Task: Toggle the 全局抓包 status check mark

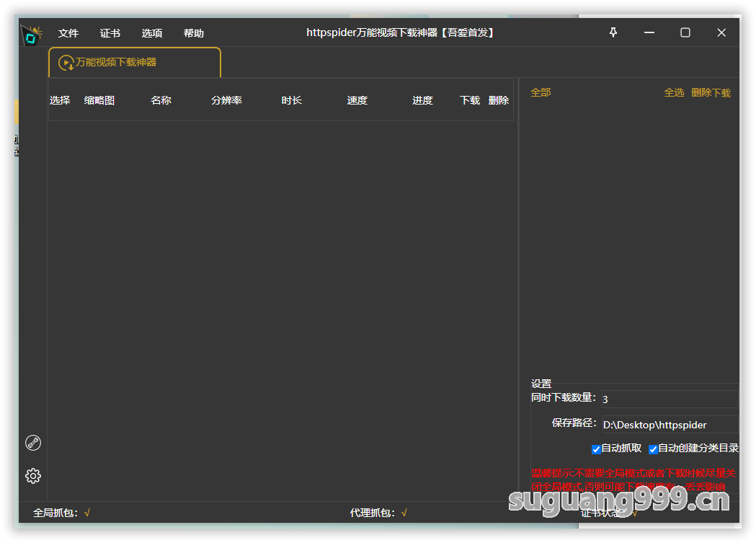Action: (86, 513)
